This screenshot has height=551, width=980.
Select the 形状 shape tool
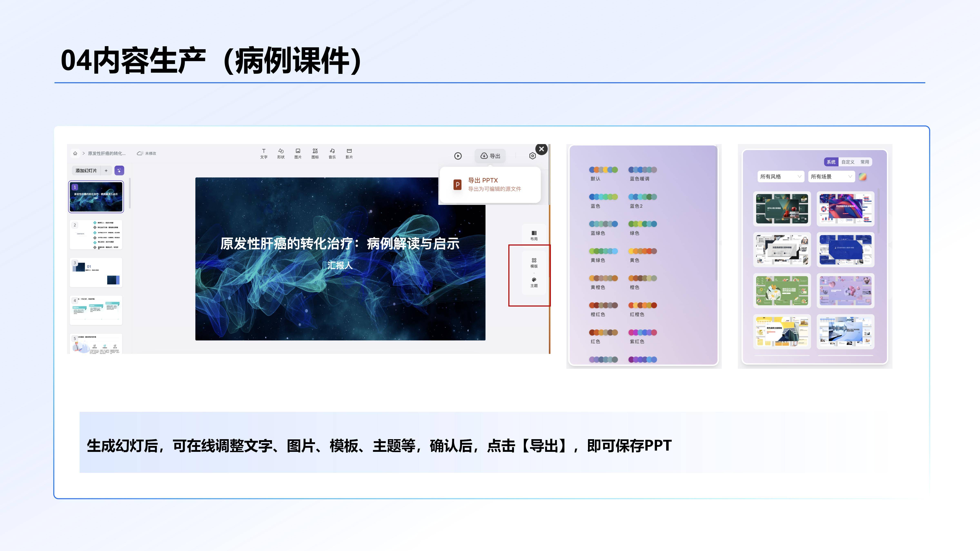pyautogui.click(x=281, y=153)
